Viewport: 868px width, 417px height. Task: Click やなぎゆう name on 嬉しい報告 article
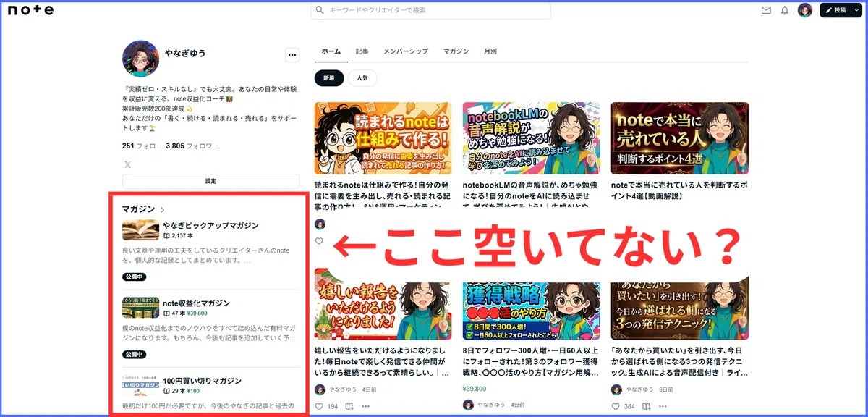pos(344,389)
